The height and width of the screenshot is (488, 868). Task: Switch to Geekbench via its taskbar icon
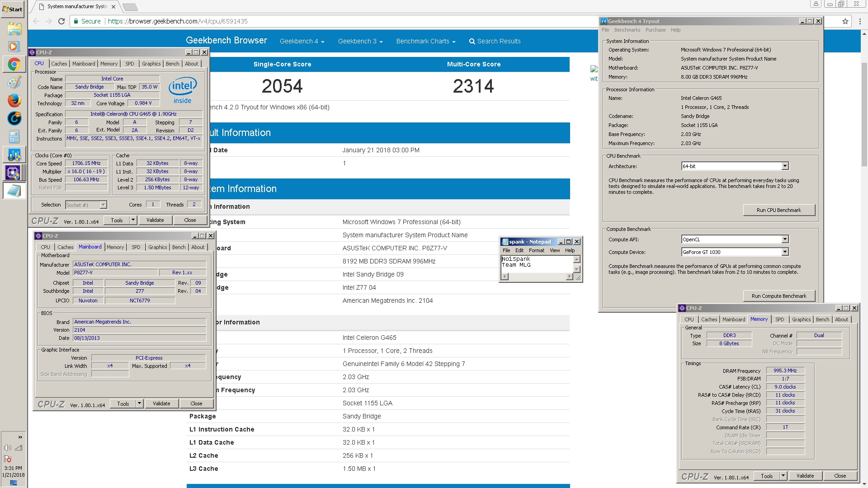click(x=14, y=155)
